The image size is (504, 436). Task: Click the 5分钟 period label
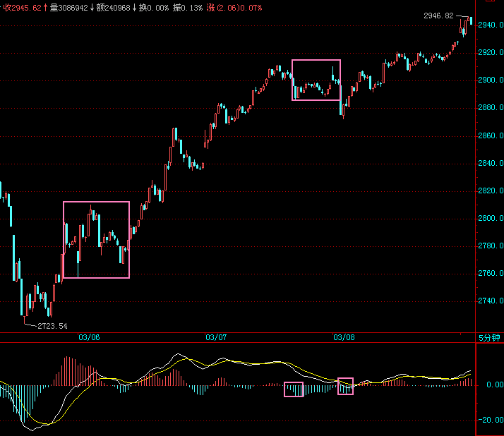point(489,338)
